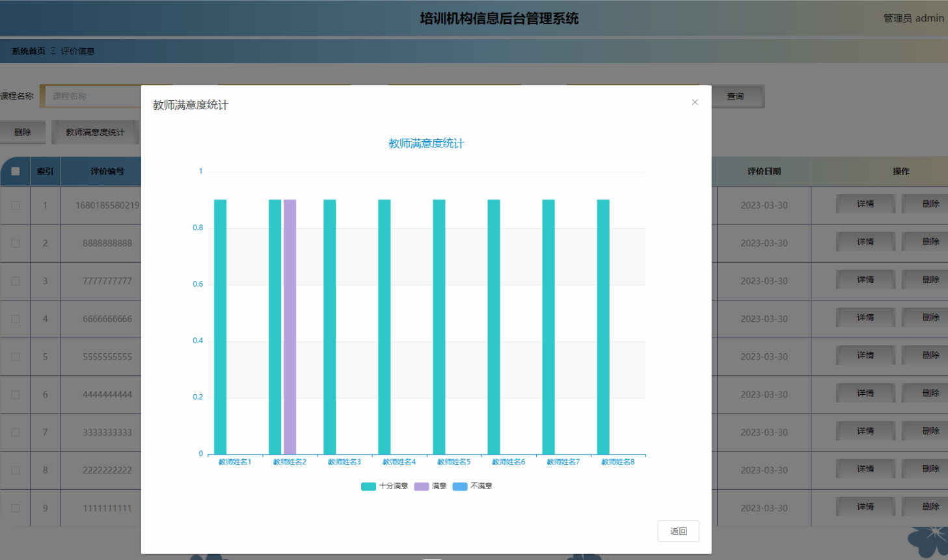The width and height of the screenshot is (948, 560).
Task: Check the row 2 checkbox
Action: (15, 243)
